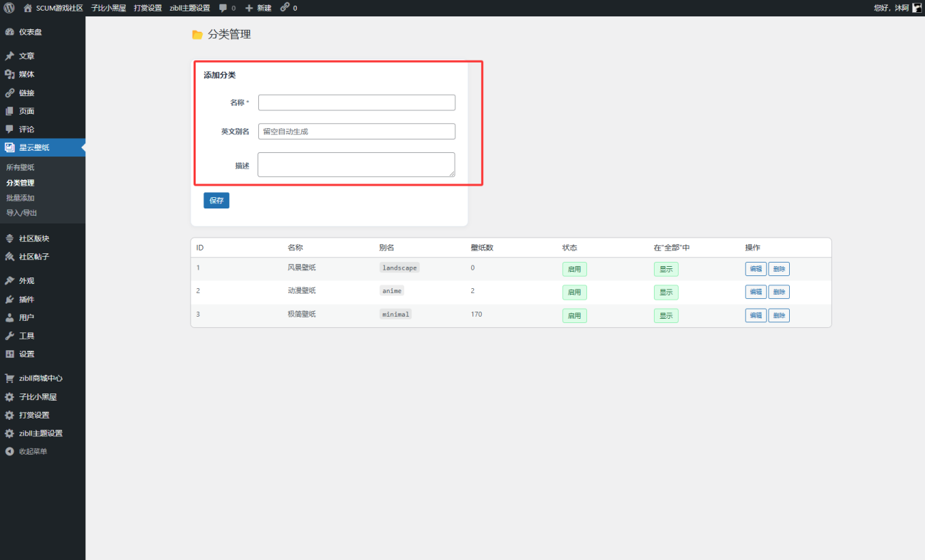The image size is (925, 560).
Task: Open 分类管理 submenu item
Action: [20, 183]
